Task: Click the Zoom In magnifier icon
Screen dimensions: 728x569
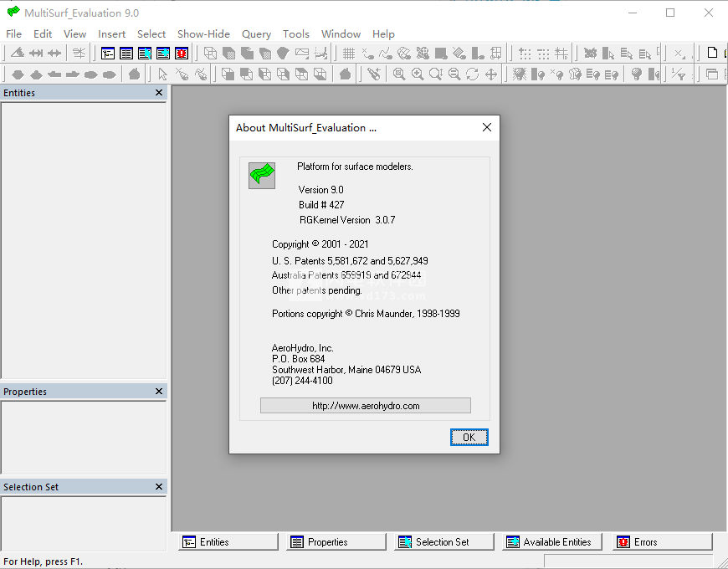Action: click(418, 74)
